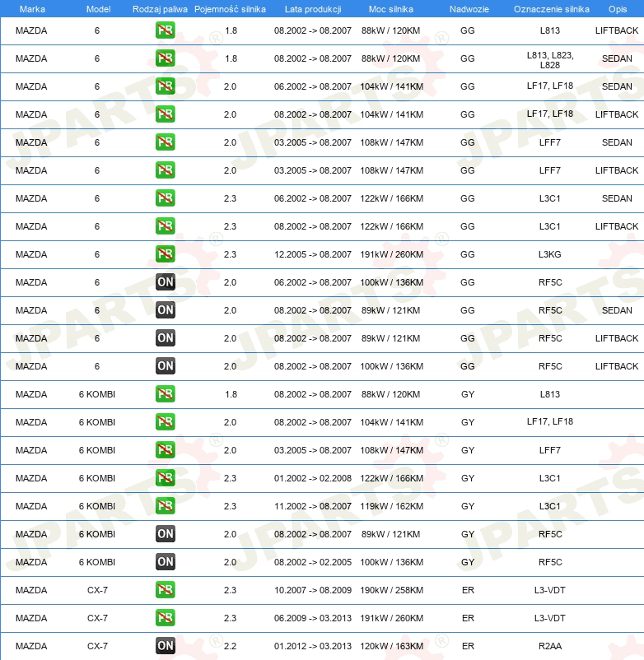Click production dates 01.2002 -> 02.2008
644x660 pixels.
[312, 478]
